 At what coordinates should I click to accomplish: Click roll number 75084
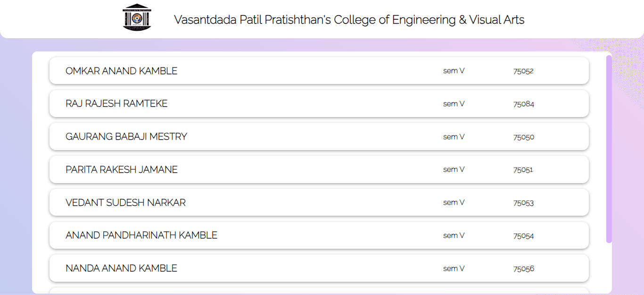click(x=524, y=104)
